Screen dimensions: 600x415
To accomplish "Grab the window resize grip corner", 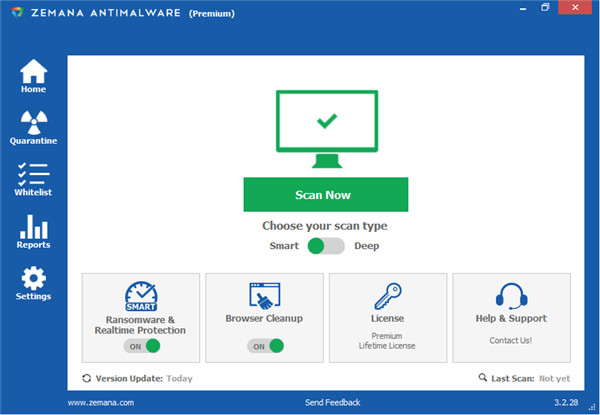I will pos(594,408).
